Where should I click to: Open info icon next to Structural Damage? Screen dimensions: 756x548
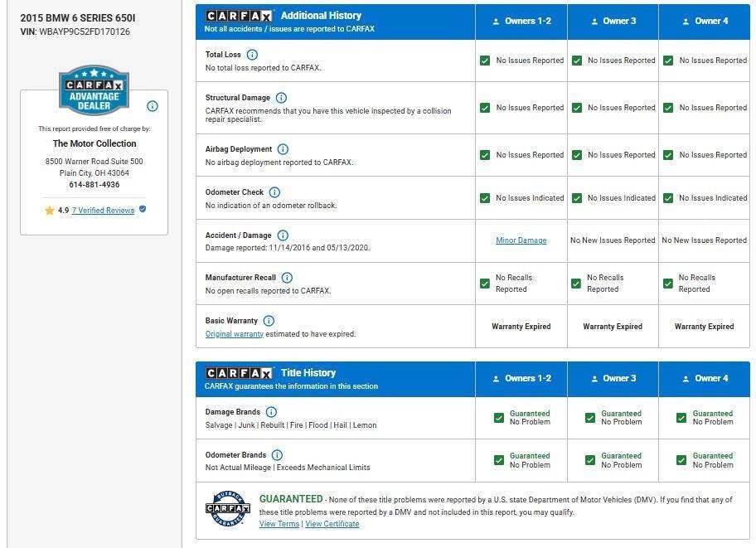[x=281, y=98]
